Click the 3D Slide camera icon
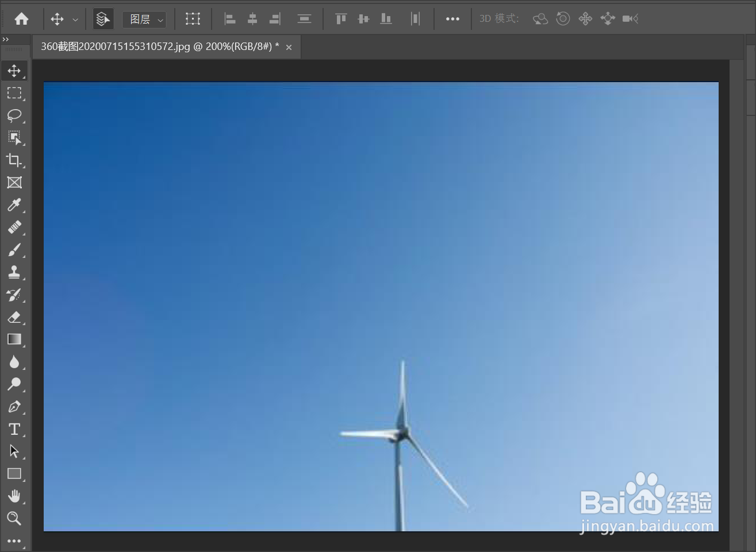This screenshot has height=552, width=756. (608, 19)
